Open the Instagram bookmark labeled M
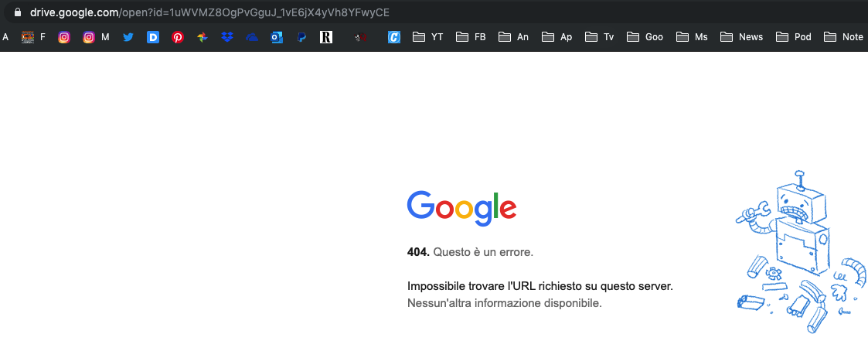Screen dimensions: 868x341 [96, 37]
